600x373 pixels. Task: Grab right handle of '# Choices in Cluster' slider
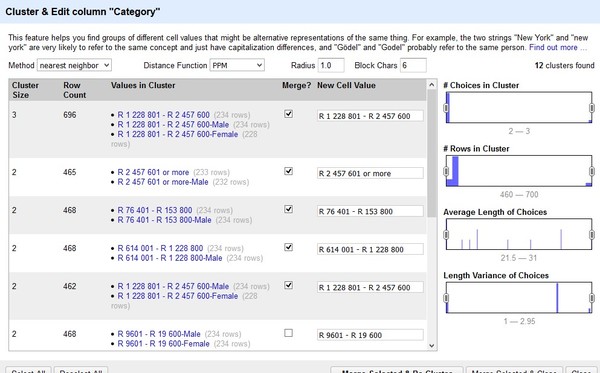tap(592, 108)
